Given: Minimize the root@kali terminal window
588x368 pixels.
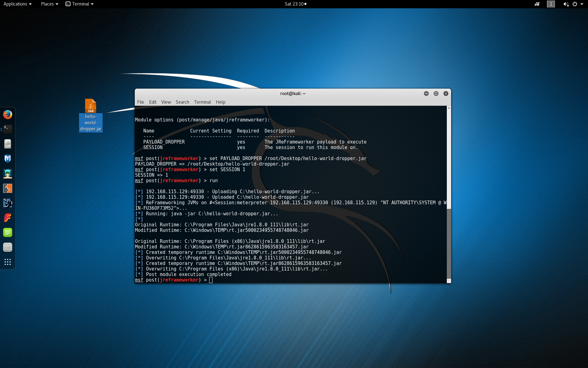Looking at the screenshot, I should 426,94.
